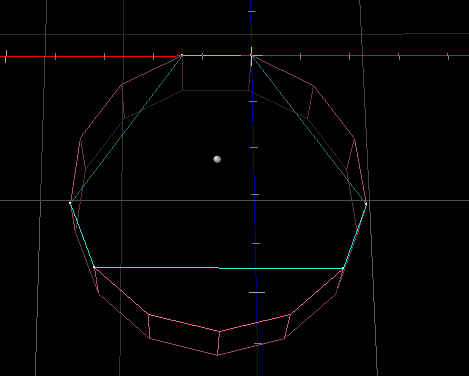The image size is (469, 376).
Task: Select the long bottom cyan horizontal edge
Action: (x=219, y=268)
